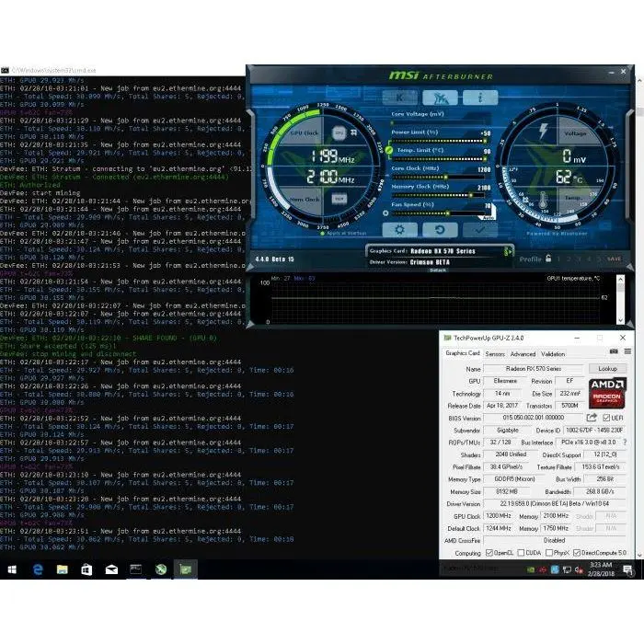Click cmd window taskbar icon
The height and width of the screenshot is (644, 644).
pos(136,569)
